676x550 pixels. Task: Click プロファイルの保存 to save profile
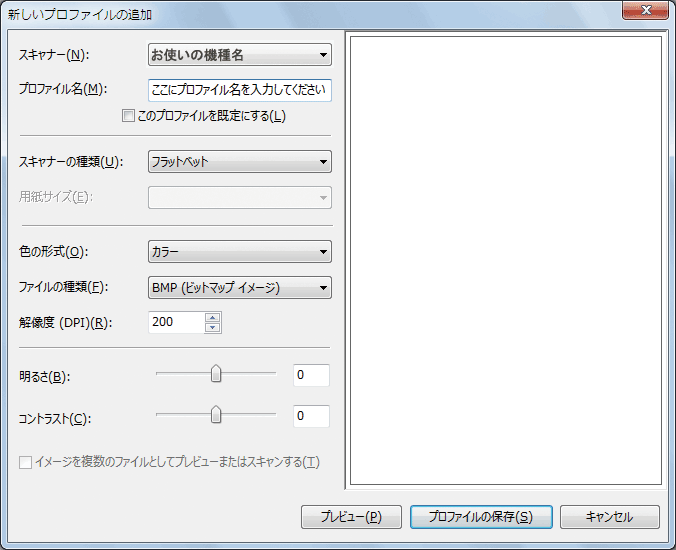tap(479, 517)
